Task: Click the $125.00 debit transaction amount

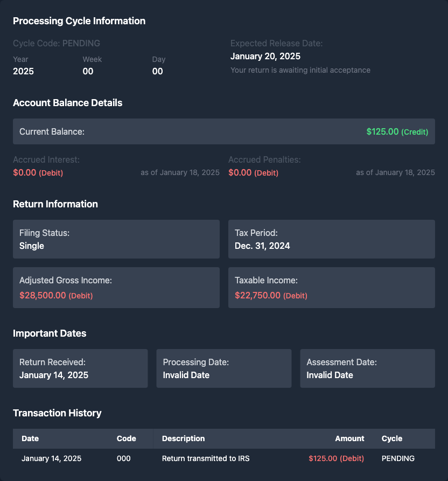Action: click(336, 458)
